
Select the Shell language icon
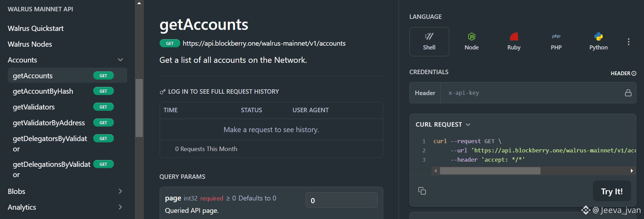click(429, 37)
